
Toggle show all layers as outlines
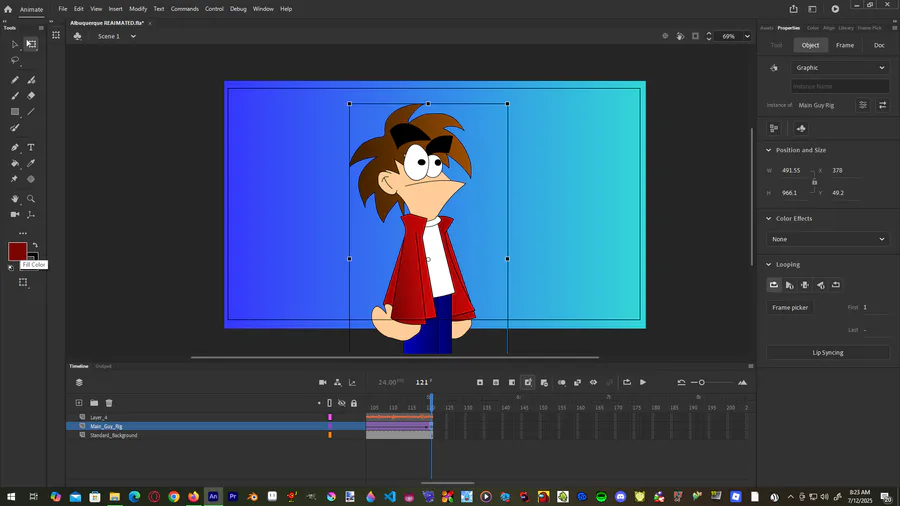329,403
